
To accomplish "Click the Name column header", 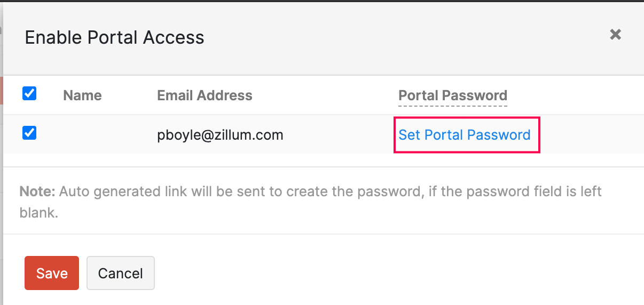I will pos(82,95).
